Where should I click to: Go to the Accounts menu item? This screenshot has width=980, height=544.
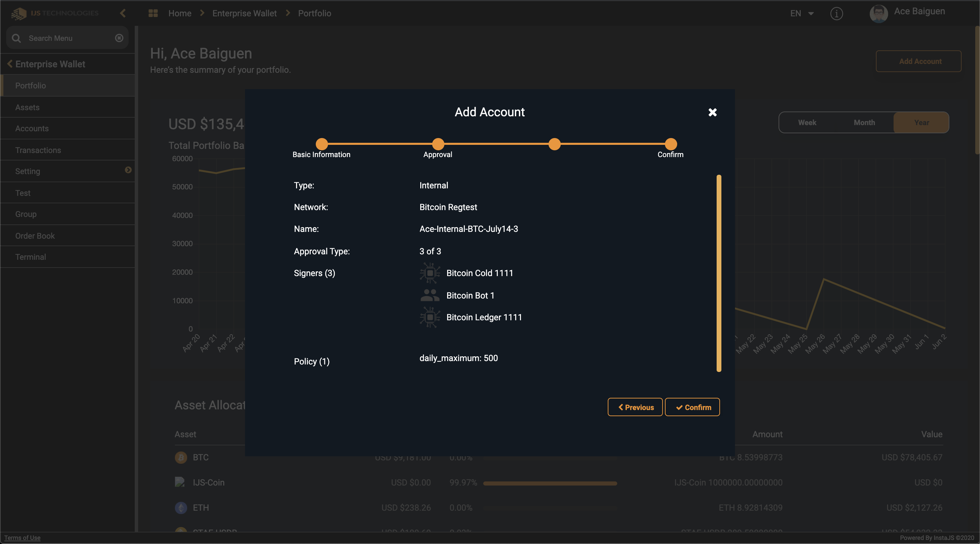pyautogui.click(x=32, y=129)
